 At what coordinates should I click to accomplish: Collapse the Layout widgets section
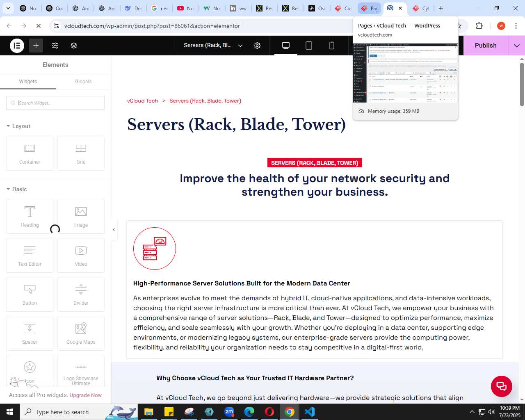point(18,126)
